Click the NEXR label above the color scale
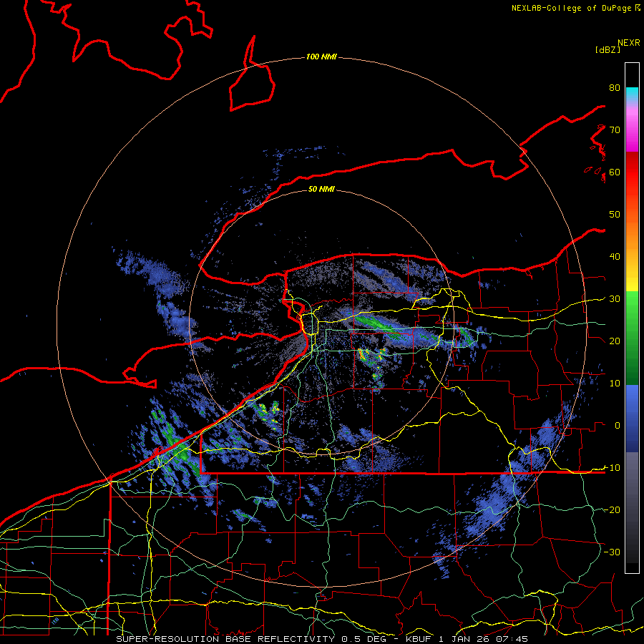644x644 pixels. click(628, 43)
